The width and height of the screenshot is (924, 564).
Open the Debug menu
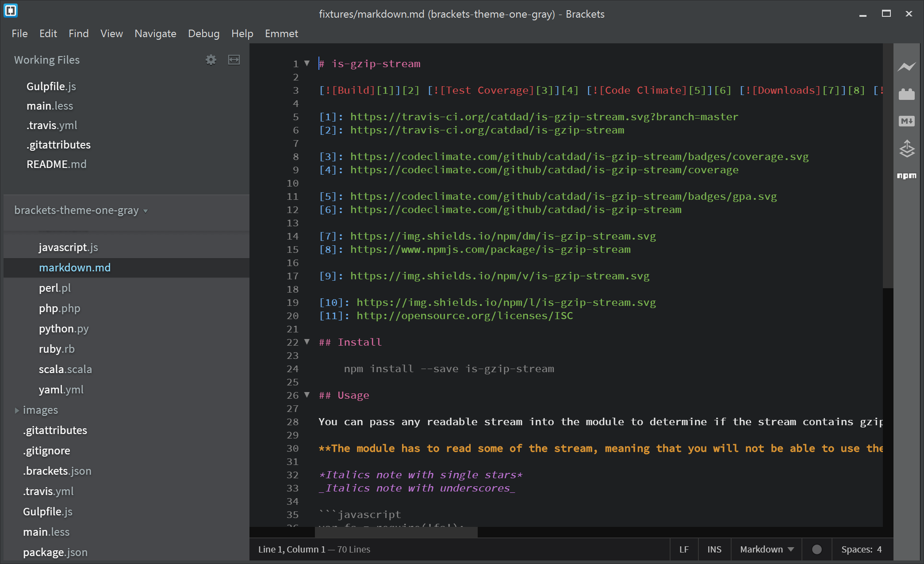point(204,33)
